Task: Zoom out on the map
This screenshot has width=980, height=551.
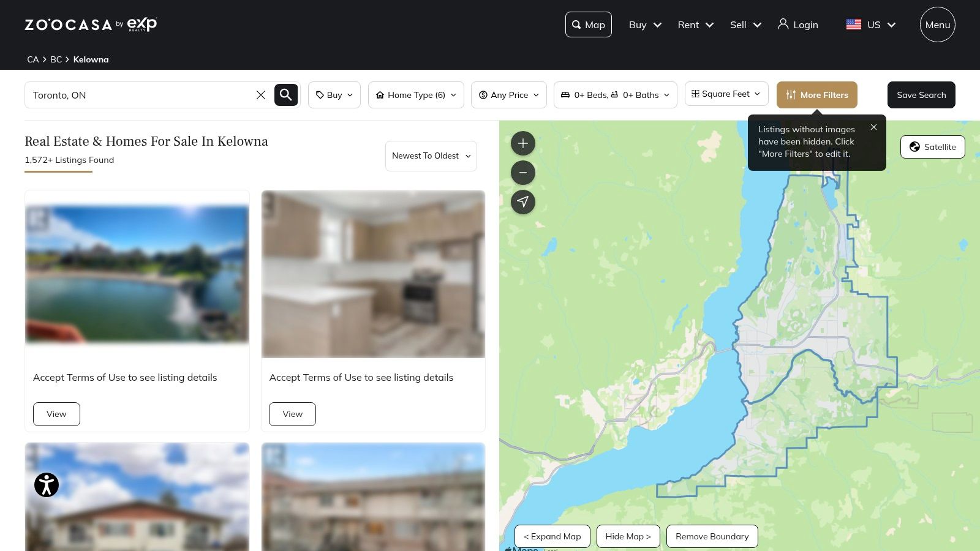Action: point(523,173)
